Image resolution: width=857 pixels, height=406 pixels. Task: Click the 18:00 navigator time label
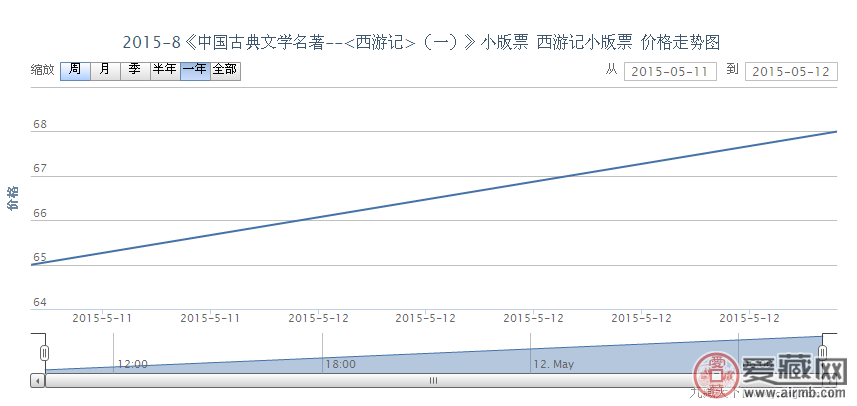pos(341,364)
